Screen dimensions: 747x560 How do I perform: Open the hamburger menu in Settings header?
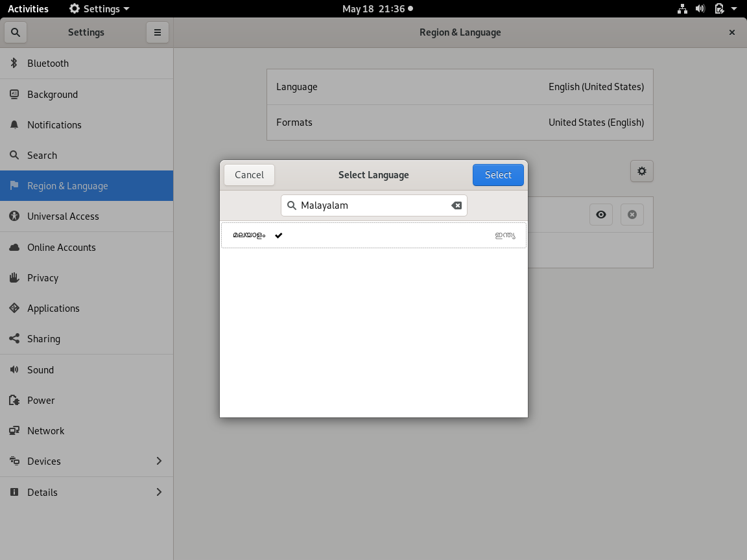tap(158, 32)
